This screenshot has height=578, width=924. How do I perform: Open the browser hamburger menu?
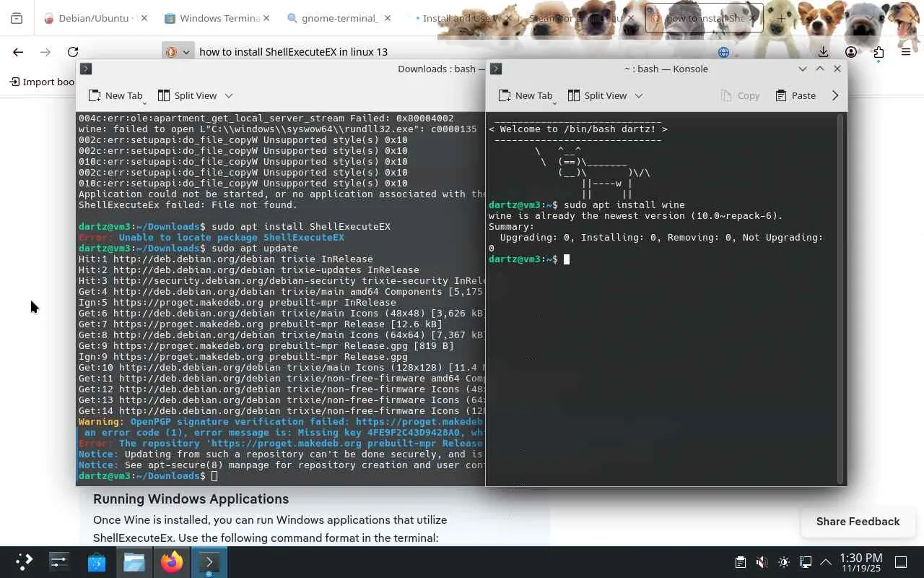[x=906, y=52]
